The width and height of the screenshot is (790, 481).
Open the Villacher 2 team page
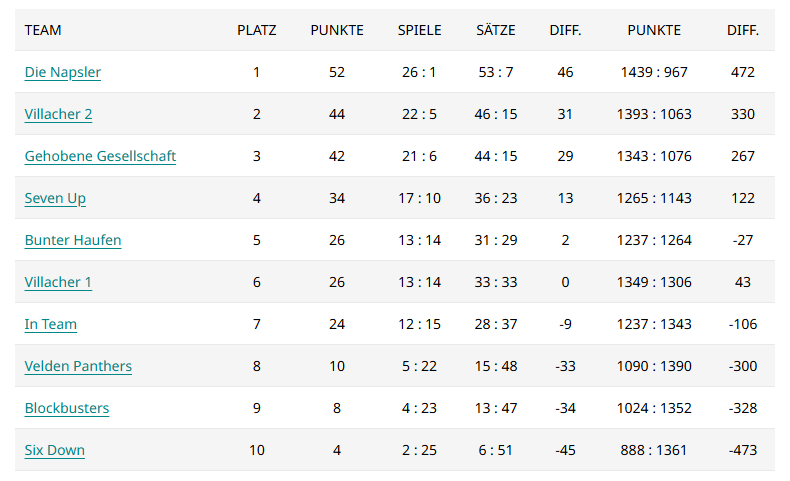click(58, 114)
